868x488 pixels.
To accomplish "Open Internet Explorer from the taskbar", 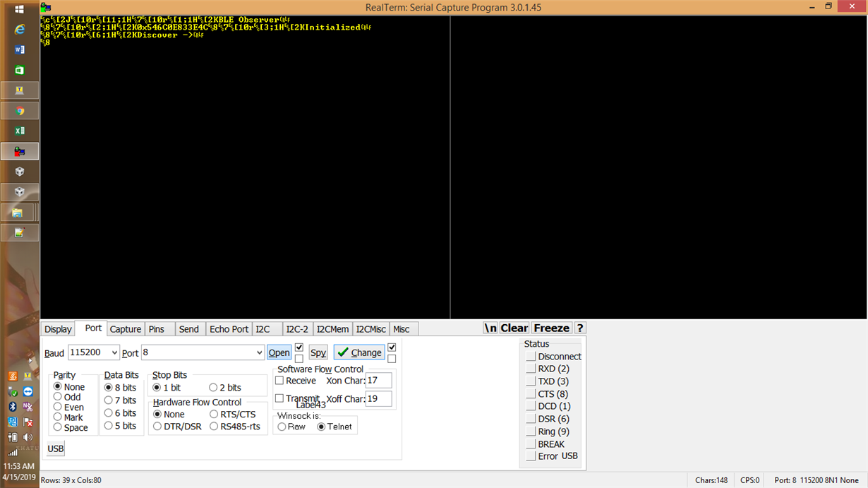I will pyautogui.click(x=20, y=29).
